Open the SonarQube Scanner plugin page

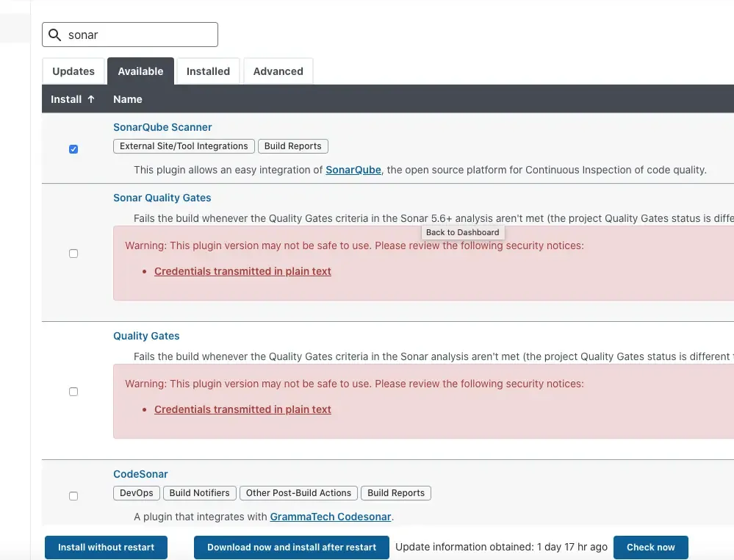pos(162,126)
